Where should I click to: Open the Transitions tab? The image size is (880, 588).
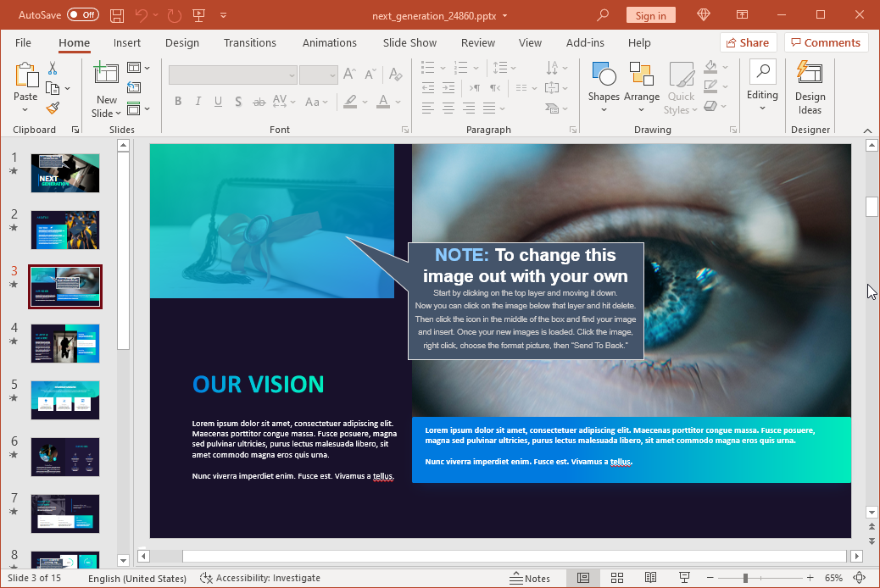[x=249, y=42]
